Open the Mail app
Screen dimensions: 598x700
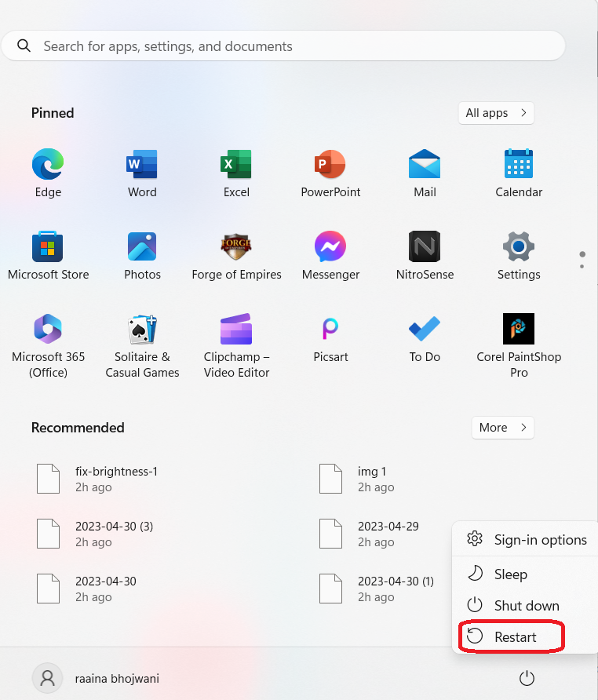click(425, 173)
